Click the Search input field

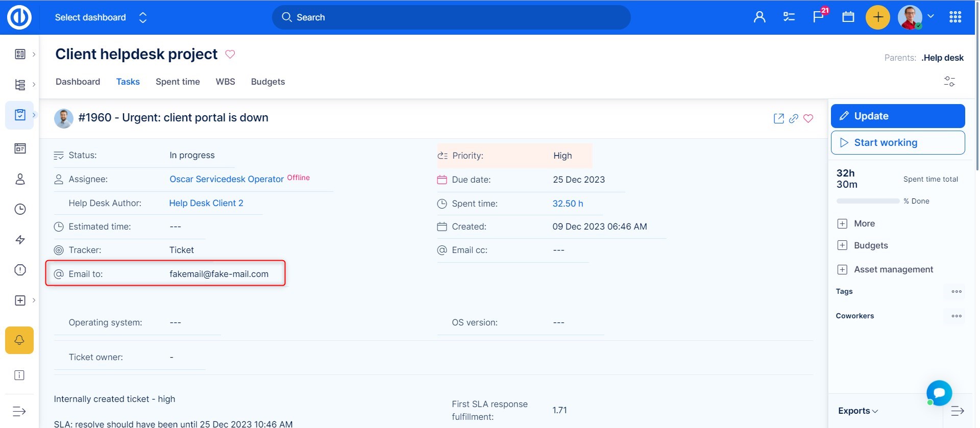[451, 17]
